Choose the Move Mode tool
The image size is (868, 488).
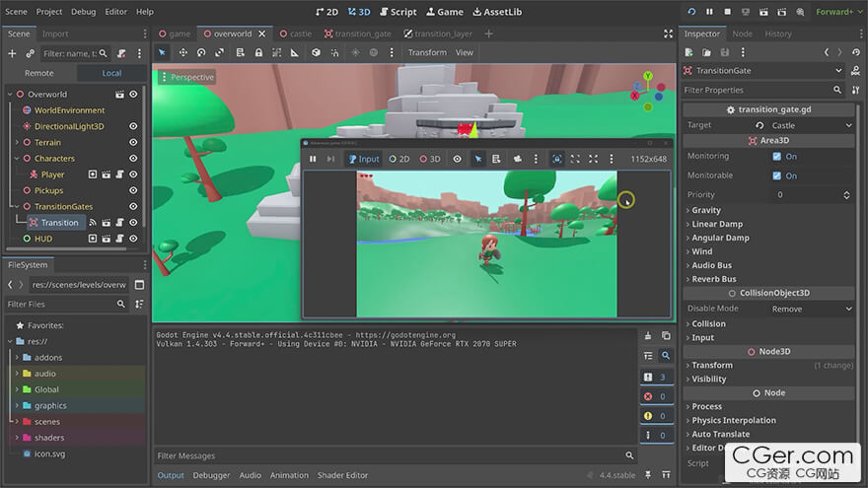click(x=182, y=52)
